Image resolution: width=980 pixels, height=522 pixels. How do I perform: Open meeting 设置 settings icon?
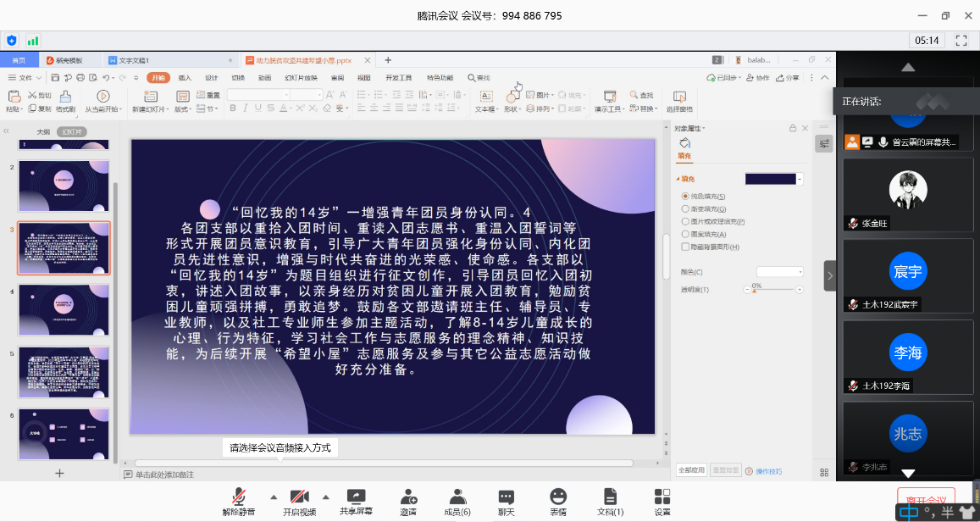(x=662, y=497)
